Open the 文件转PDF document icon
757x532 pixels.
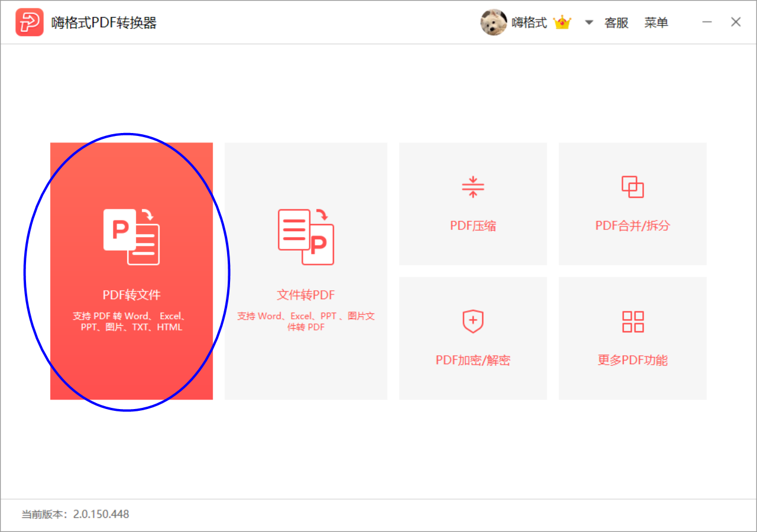306,236
